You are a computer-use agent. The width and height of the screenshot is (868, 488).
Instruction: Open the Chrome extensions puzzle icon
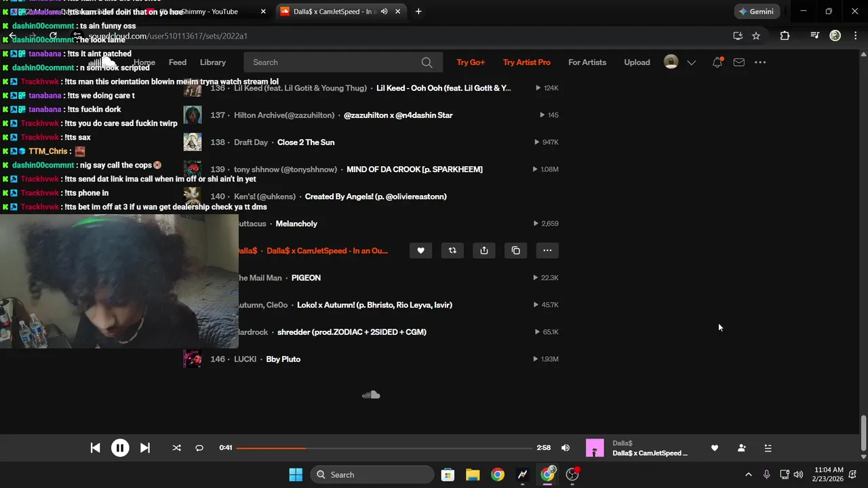point(785,36)
